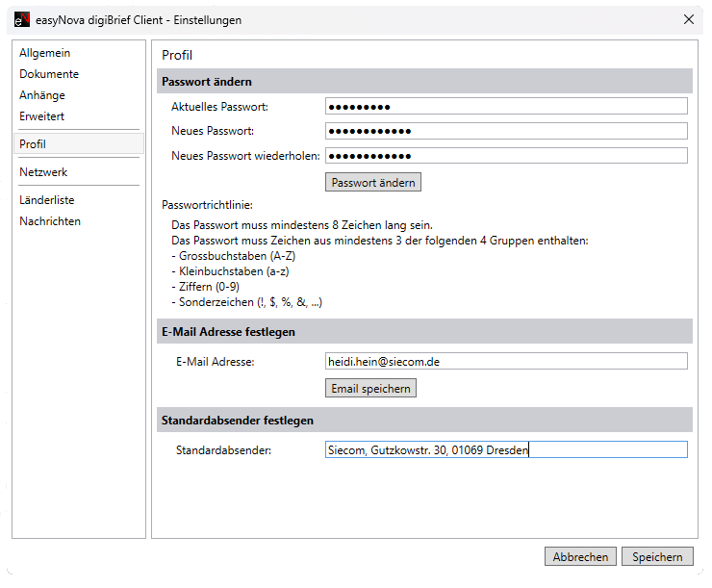Open Länderliste from the sidebar
Image resolution: width=712 pixels, height=588 pixels.
[47, 200]
